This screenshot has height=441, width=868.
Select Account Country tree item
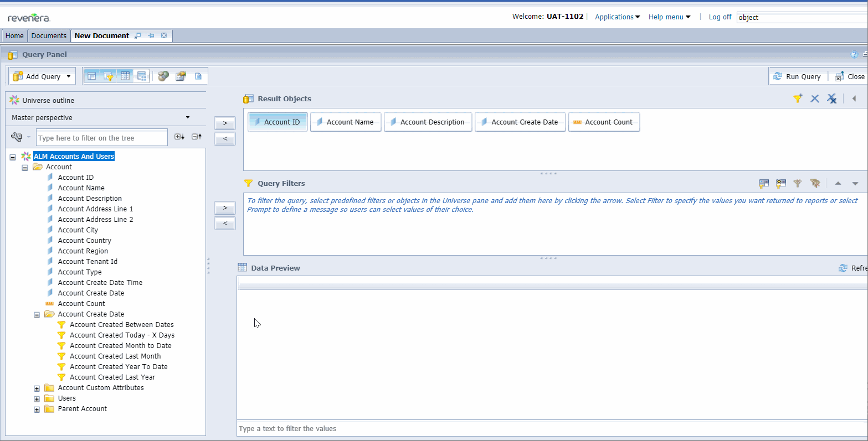point(85,240)
